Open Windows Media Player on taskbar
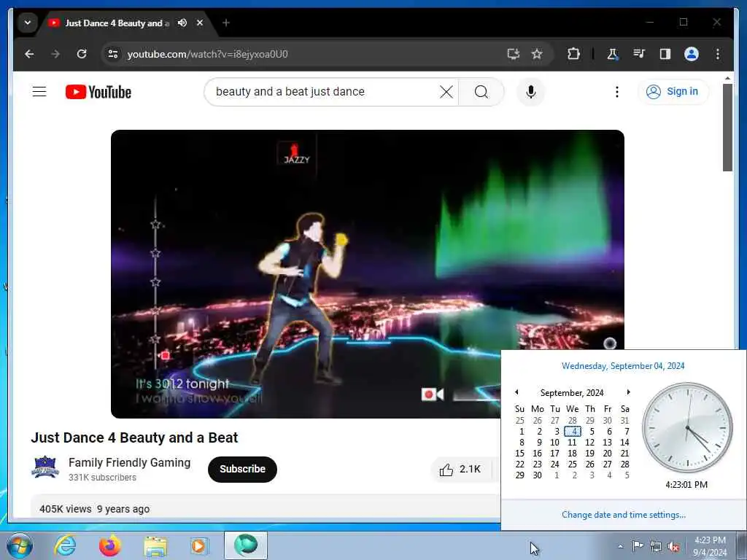 (x=198, y=545)
